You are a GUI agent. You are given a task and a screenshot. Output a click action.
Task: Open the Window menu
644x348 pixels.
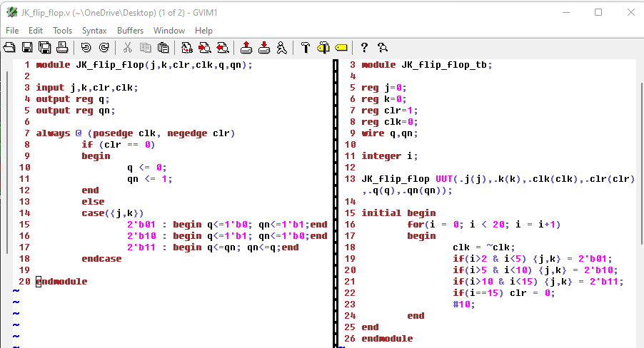click(169, 31)
